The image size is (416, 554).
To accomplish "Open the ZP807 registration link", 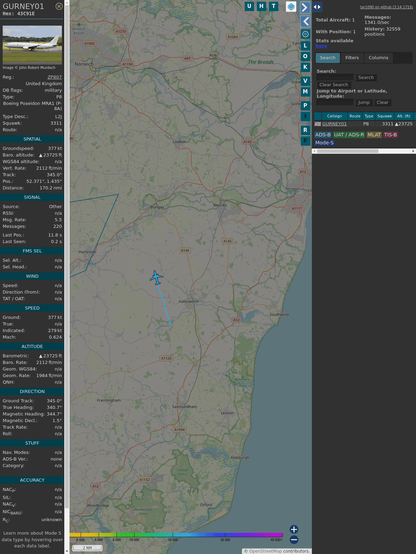I will pyautogui.click(x=55, y=77).
